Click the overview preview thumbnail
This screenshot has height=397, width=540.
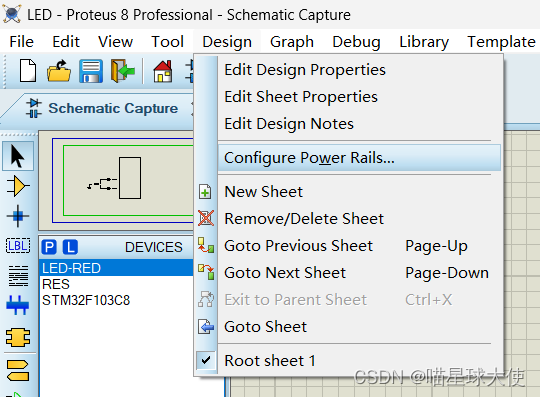tap(116, 181)
